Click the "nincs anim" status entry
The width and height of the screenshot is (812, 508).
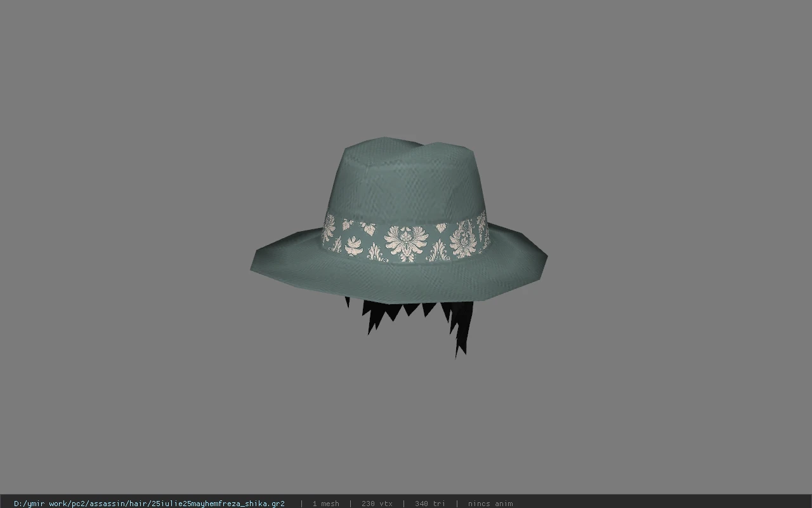click(490, 504)
